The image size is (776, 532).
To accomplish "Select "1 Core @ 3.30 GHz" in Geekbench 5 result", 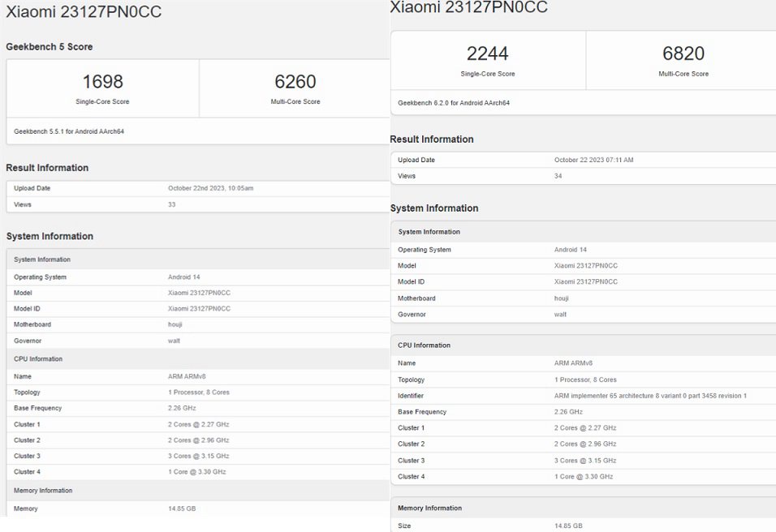I will coord(197,472).
